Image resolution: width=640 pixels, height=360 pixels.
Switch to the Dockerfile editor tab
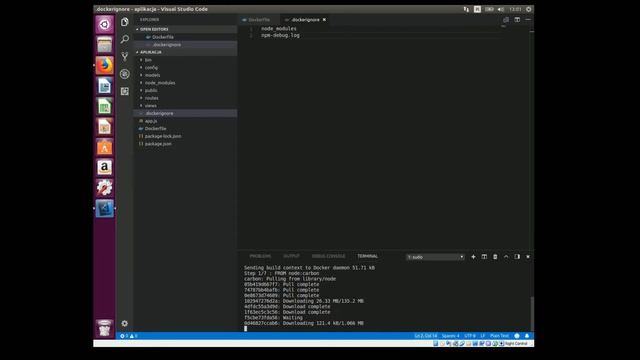coord(258,20)
